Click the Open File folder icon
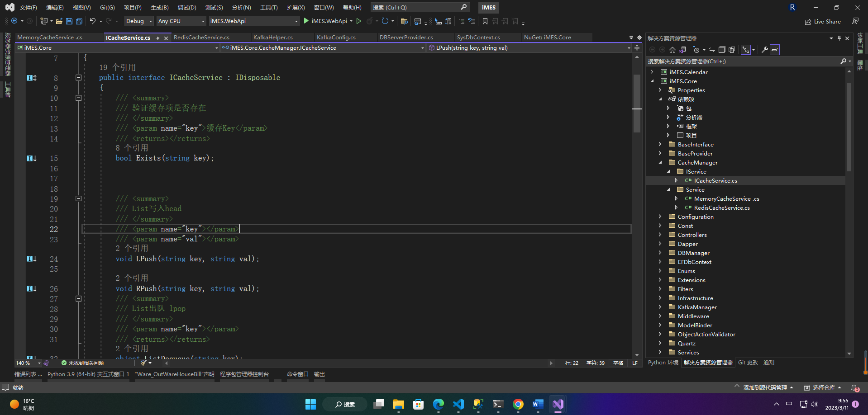Viewport: 868px width, 415px height. (x=59, y=21)
